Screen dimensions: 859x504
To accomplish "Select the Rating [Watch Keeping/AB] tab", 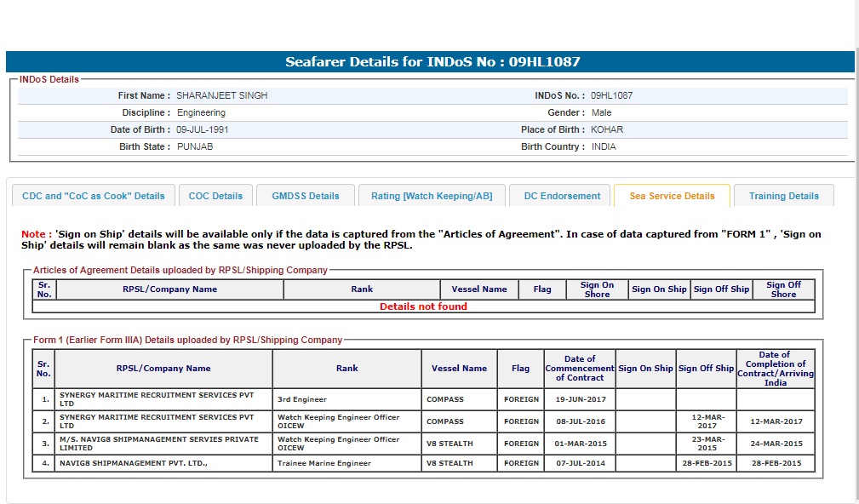I will 432,196.
